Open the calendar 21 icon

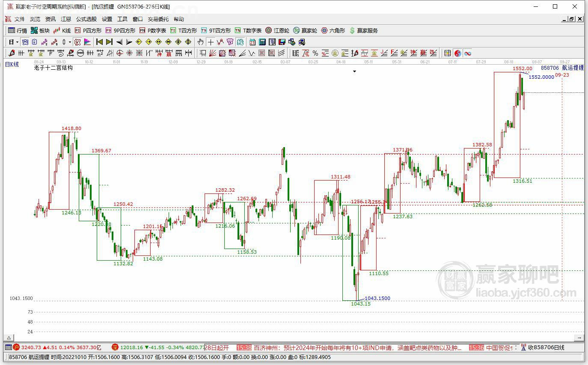[x=252, y=42]
